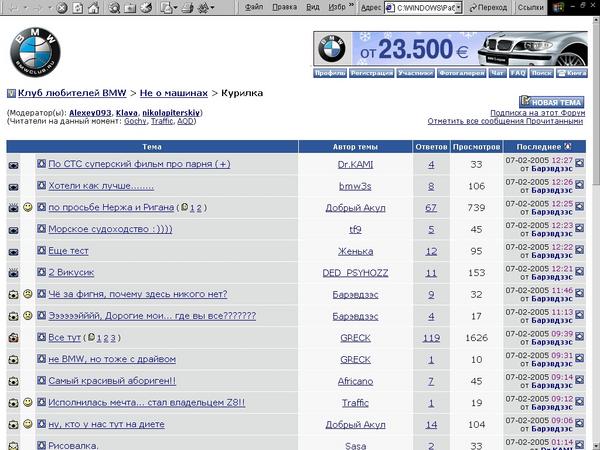Click the Windows flag throbber icon
600x450 pixels.
[x=559, y=8]
